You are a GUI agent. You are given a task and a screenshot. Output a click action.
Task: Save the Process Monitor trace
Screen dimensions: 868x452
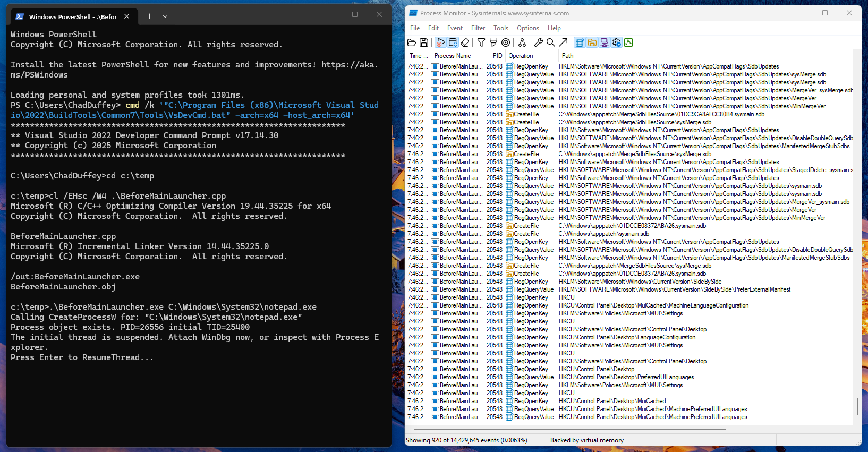424,42
